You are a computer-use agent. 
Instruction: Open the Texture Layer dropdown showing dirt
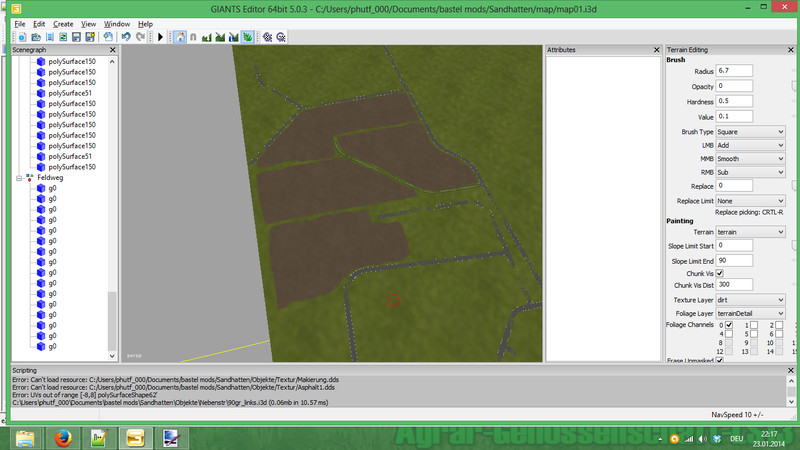[x=750, y=300]
